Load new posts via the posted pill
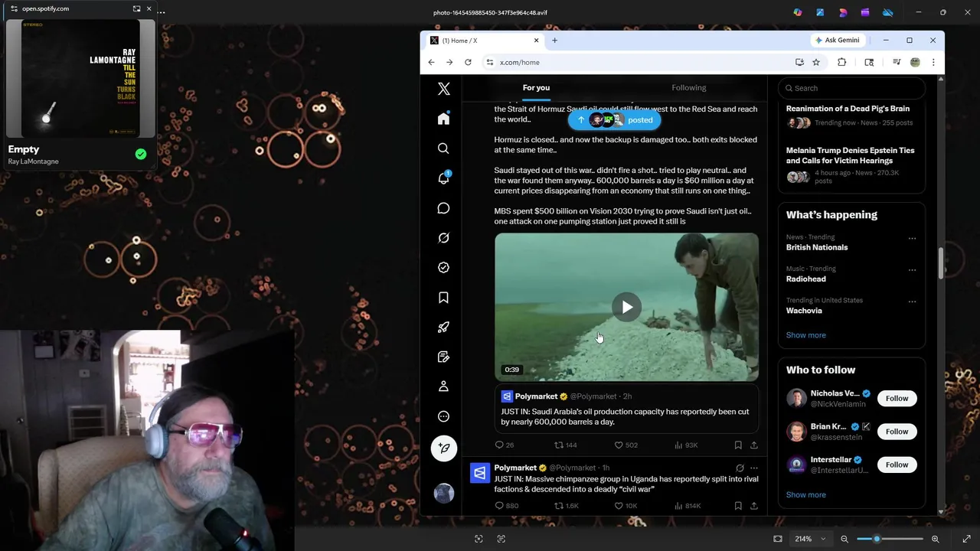Screen dimensions: 980x551 pos(614,120)
